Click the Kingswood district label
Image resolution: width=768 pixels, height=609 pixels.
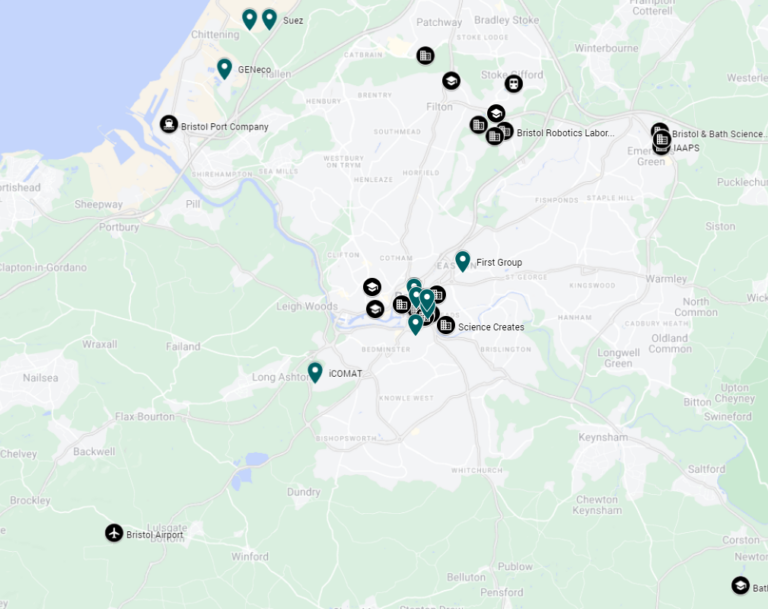pos(592,285)
